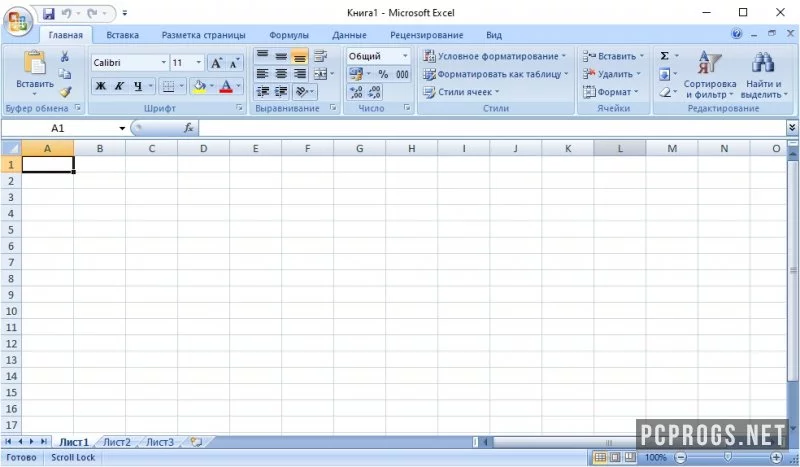Apply percent style format
Viewport: 800px width, 467px height.
pos(383,75)
